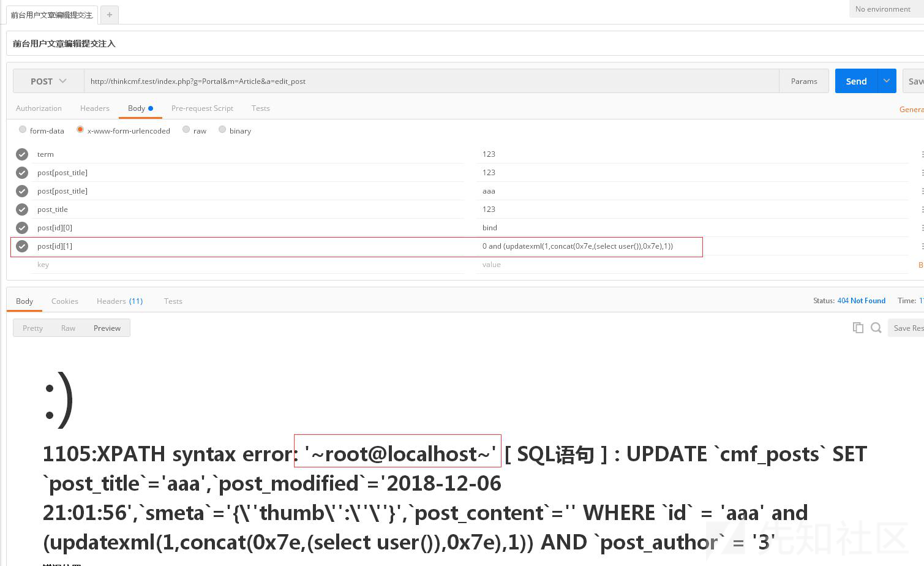This screenshot has height=566, width=924.
Task: Switch response view to Preview
Action: [107, 328]
